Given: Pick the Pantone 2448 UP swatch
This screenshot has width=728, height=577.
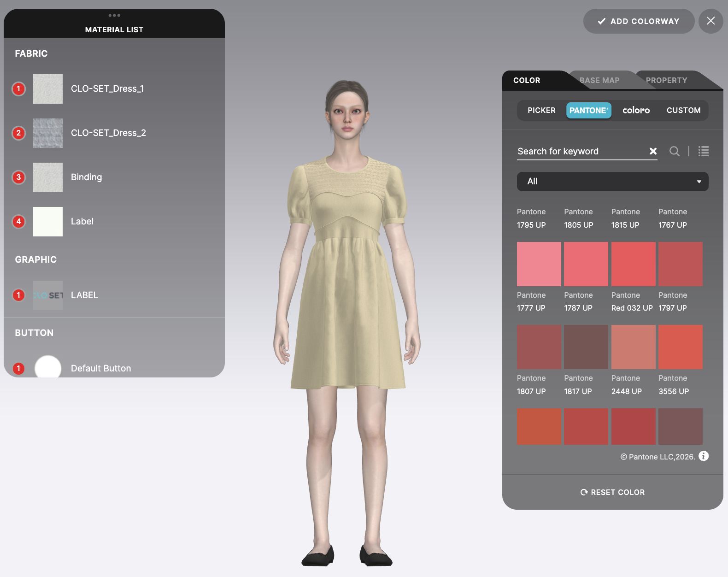Looking at the screenshot, I should coord(634,347).
